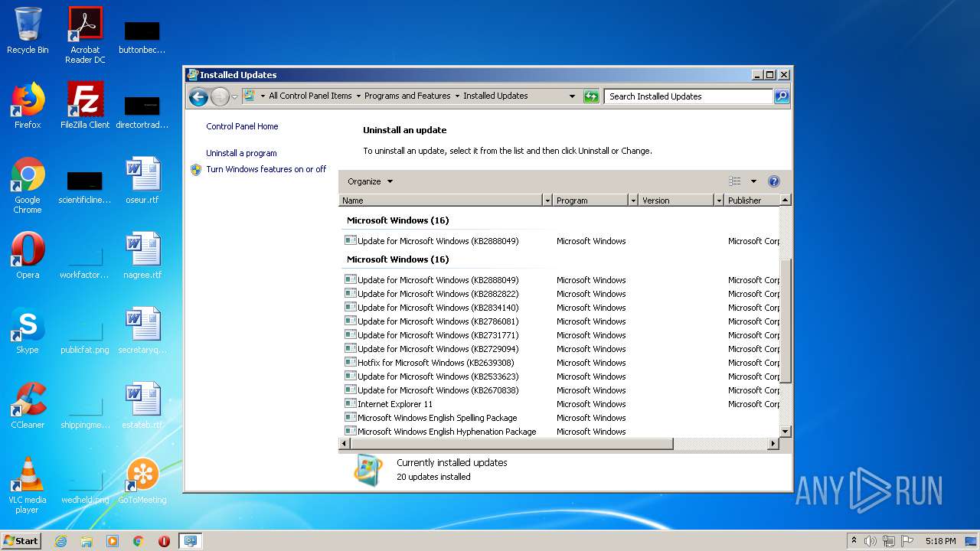Select the VLC media player desktop icon

click(x=28, y=485)
